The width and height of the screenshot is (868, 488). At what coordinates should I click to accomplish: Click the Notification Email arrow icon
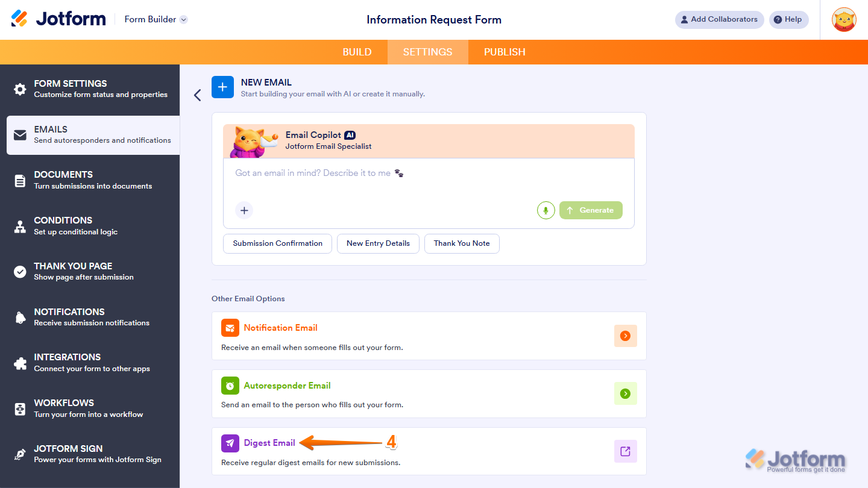[x=625, y=336]
